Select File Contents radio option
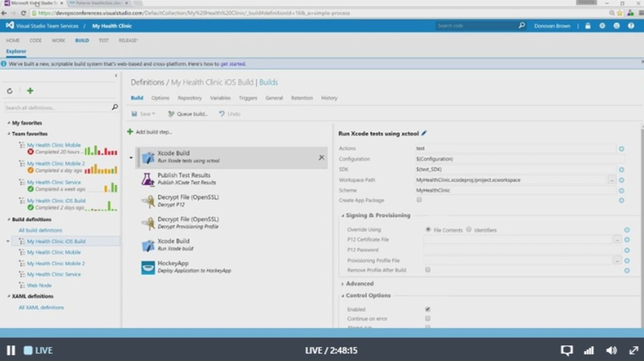This screenshot has height=361, width=644. [x=428, y=230]
